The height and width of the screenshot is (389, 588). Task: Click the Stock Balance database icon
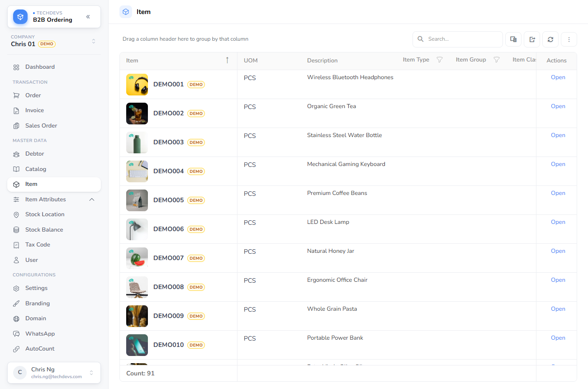(x=16, y=230)
